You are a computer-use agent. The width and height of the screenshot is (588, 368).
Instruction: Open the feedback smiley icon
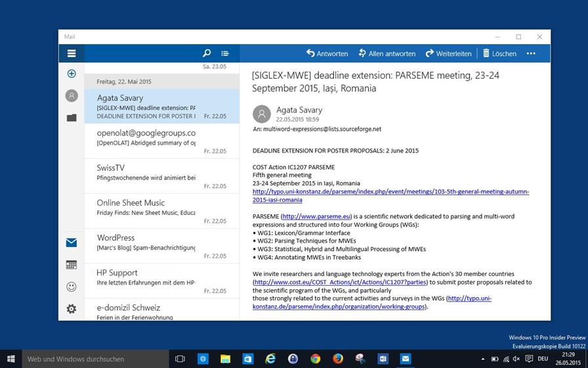pos(72,287)
